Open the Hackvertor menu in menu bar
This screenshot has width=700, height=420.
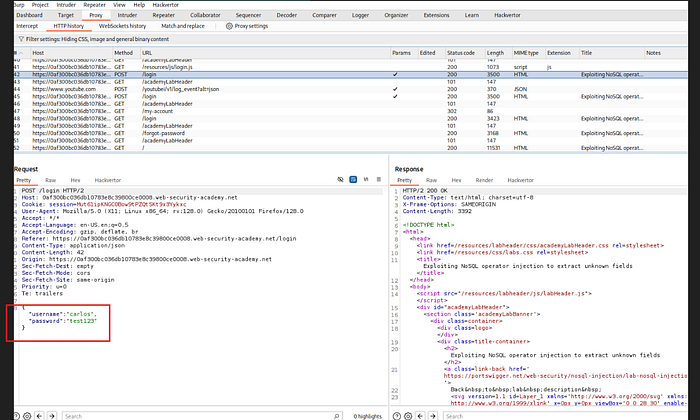click(x=166, y=5)
